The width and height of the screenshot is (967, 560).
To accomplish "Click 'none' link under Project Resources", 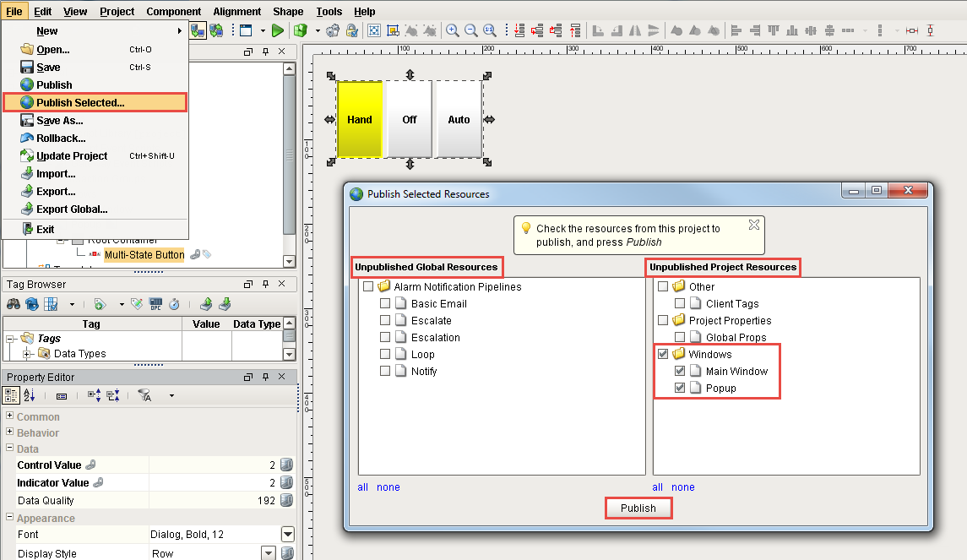I will click(x=682, y=487).
